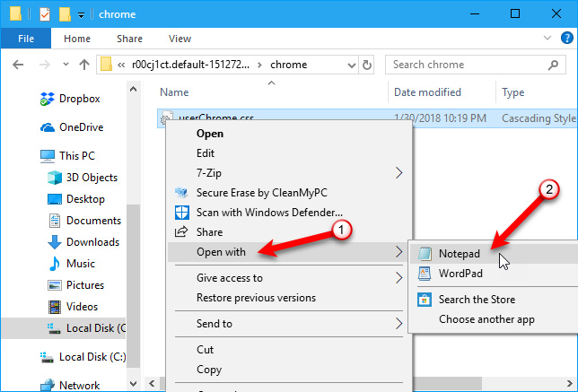Image resolution: width=578 pixels, height=392 pixels.
Task: Expand the ribbon with the chevron
Action: pos(540,39)
